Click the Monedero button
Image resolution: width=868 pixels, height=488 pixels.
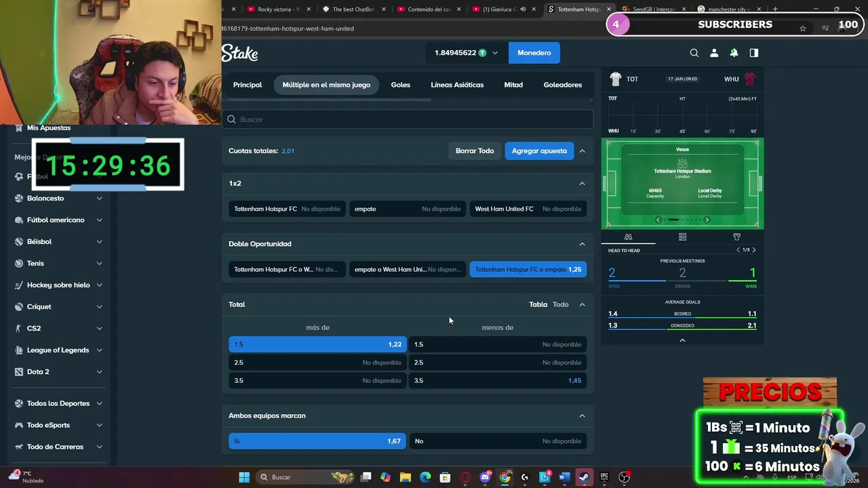(534, 53)
